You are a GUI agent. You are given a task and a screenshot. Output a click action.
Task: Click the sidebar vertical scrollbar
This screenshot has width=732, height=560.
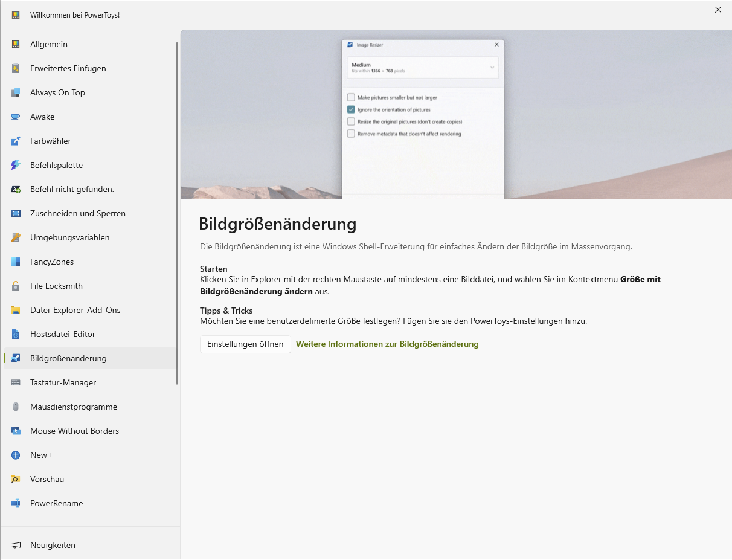tap(177, 213)
